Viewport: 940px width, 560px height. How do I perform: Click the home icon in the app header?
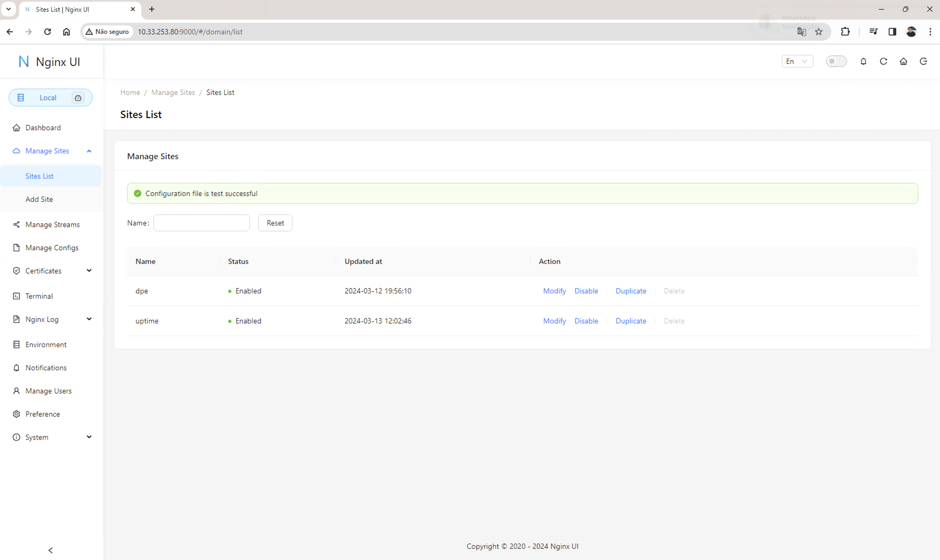pyautogui.click(x=903, y=61)
